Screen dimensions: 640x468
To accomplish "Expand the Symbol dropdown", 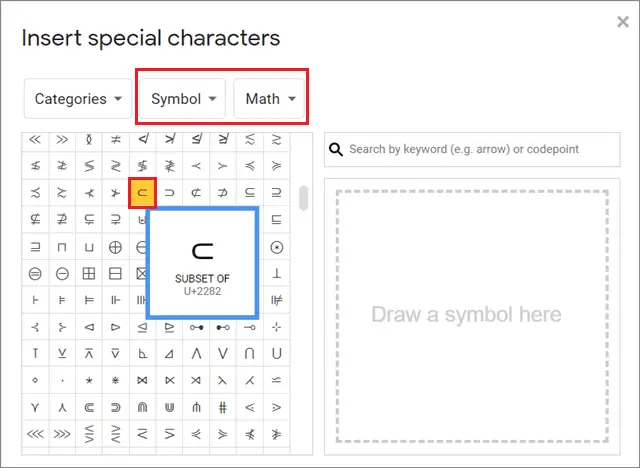I will click(182, 99).
